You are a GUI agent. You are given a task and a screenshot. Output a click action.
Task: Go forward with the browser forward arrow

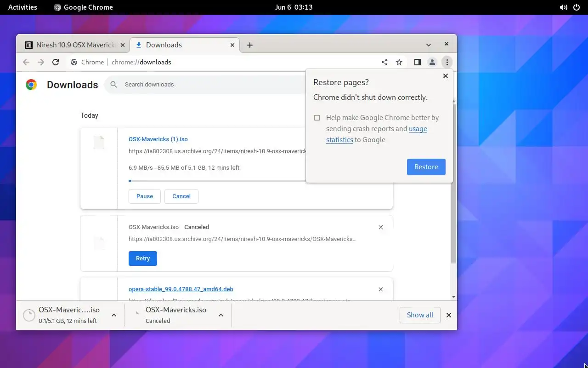point(41,62)
